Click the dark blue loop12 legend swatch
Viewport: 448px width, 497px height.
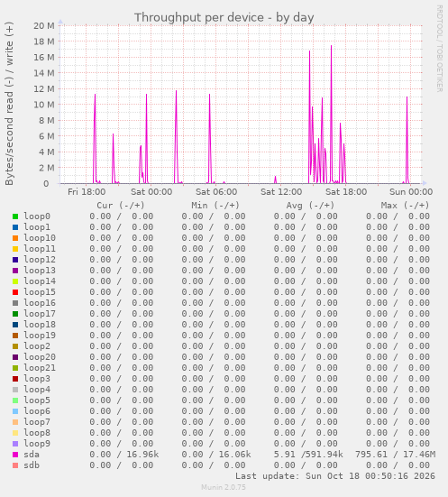point(15,260)
